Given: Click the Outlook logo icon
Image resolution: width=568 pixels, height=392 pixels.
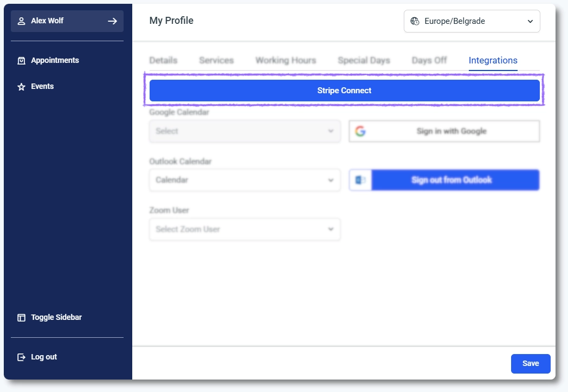Looking at the screenshot, I should (361, 179).
